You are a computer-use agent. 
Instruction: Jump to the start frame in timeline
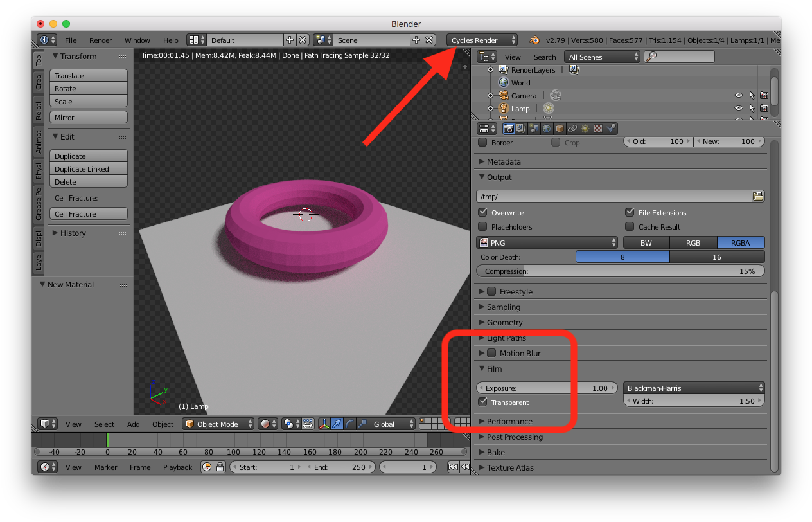pos(453,467)
